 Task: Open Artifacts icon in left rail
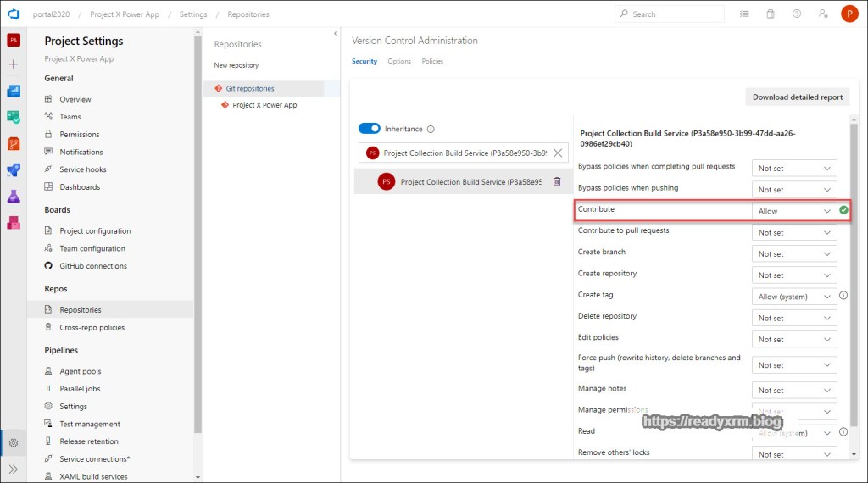pyautogui.click(x=14, y=223)
